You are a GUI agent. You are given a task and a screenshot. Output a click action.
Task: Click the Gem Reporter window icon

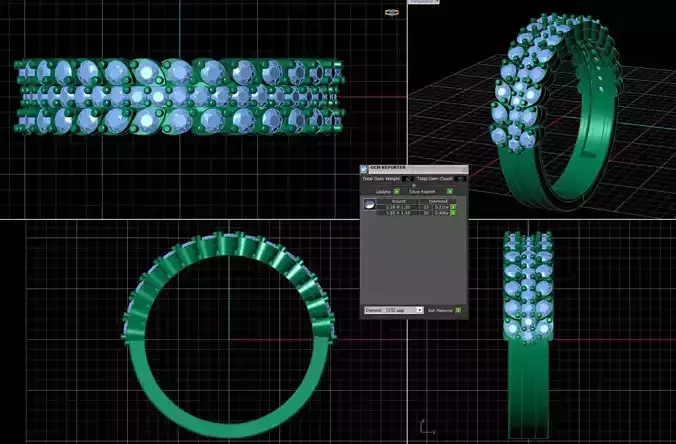tap(364, 169)
